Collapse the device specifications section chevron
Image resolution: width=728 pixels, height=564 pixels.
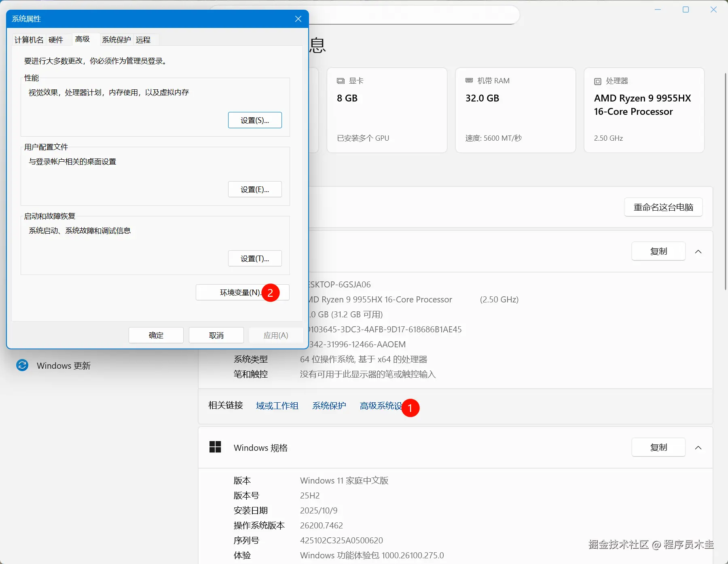point(698,251)
